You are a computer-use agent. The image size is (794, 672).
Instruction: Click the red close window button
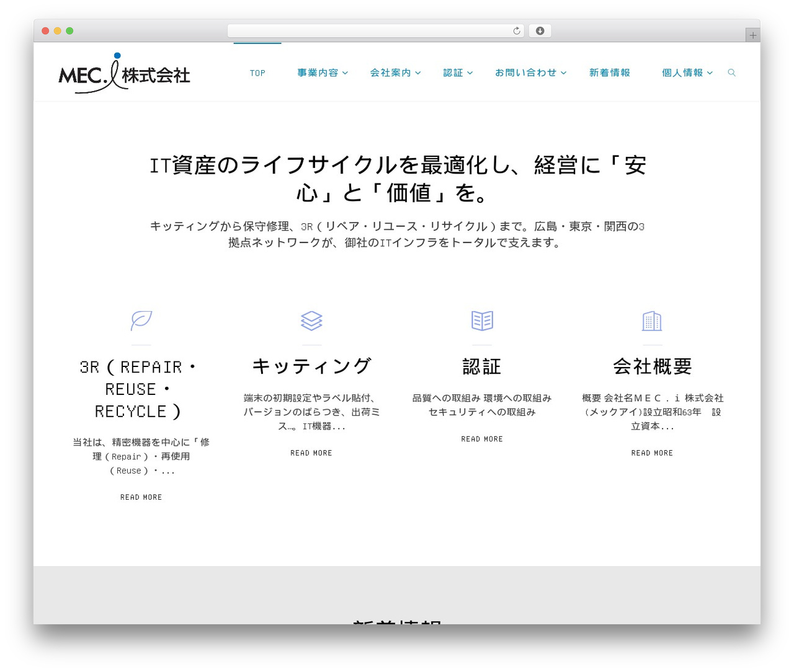(45, 31)
